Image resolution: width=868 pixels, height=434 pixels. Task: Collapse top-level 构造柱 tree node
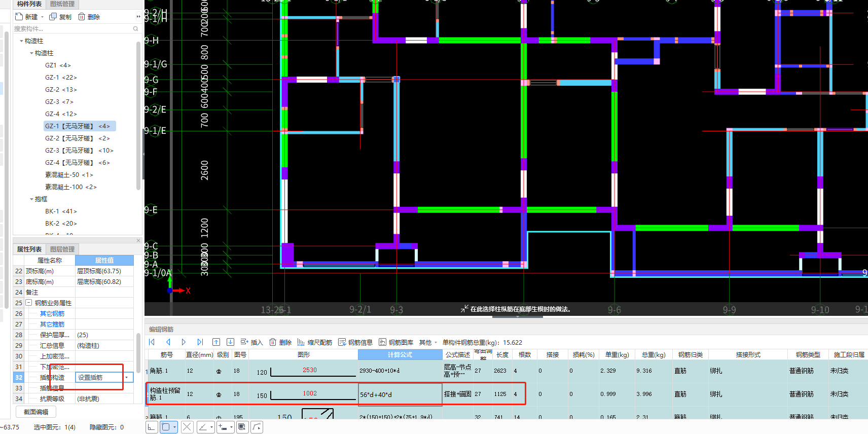21,41
